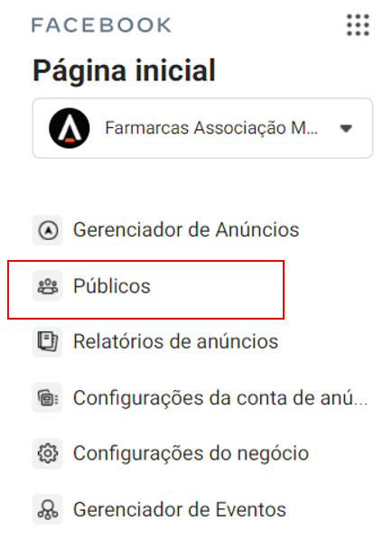Click empty space right of Públicos in red box
Viewport: 392px width, 548px height.
217,290
